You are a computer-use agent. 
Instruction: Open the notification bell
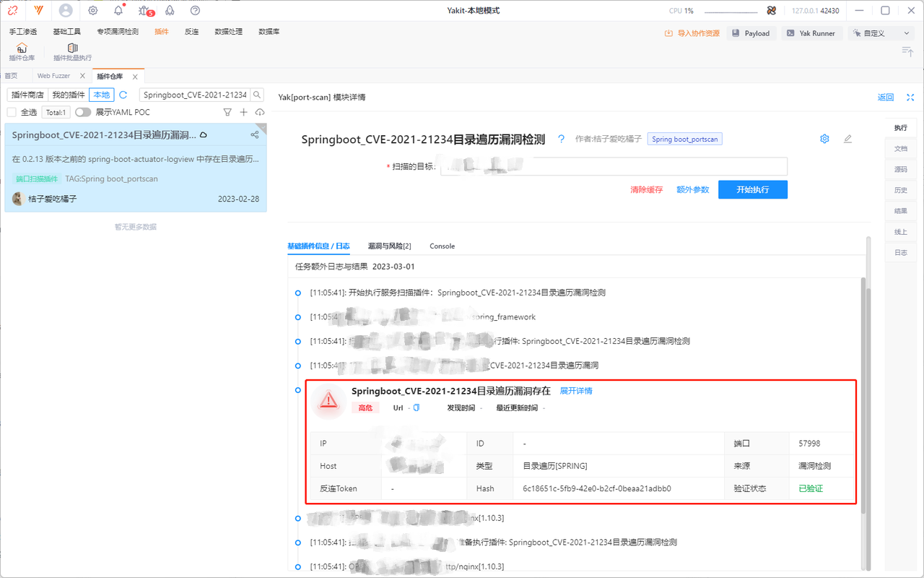[x=118, y=11]
